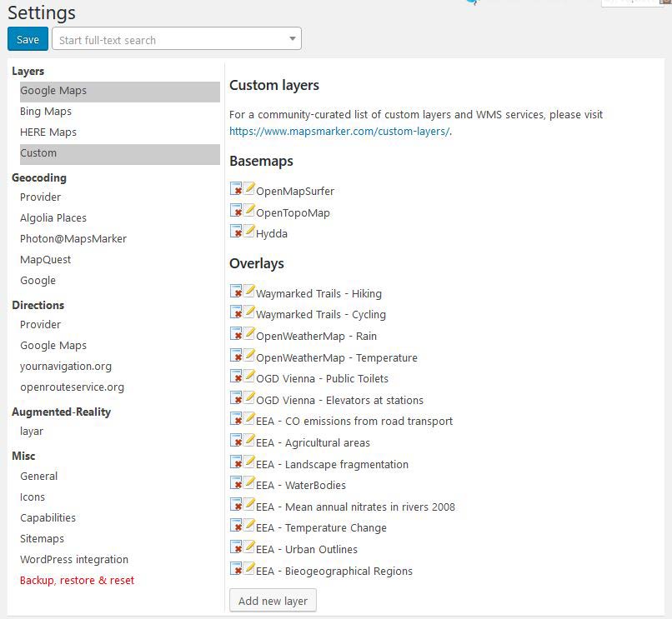Edit Waymarked Trails - Hiking overlay
The height and width of the screenshot is (619, 672).
click(249, 291)
